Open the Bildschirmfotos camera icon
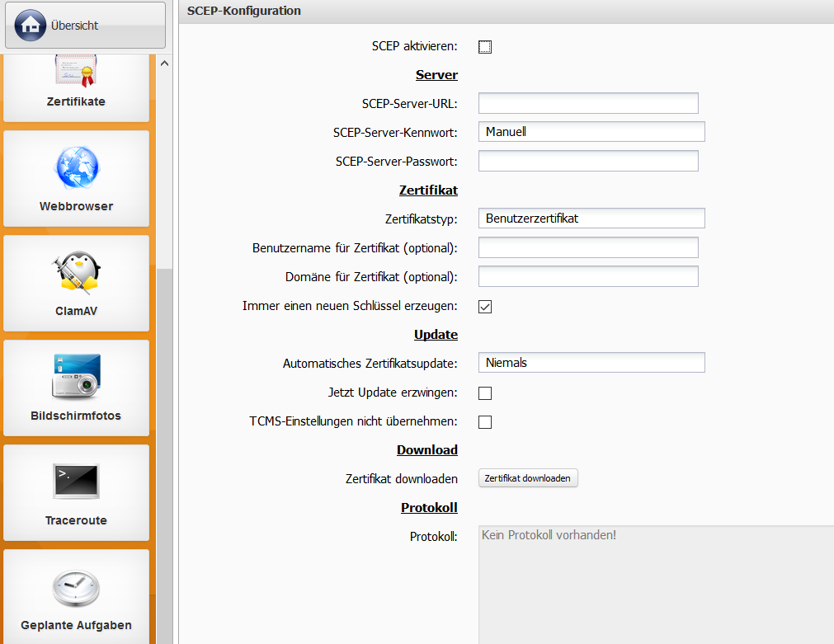Image resolution: width=834 pixels, height=644 pixels. click(x=76, y=378)
